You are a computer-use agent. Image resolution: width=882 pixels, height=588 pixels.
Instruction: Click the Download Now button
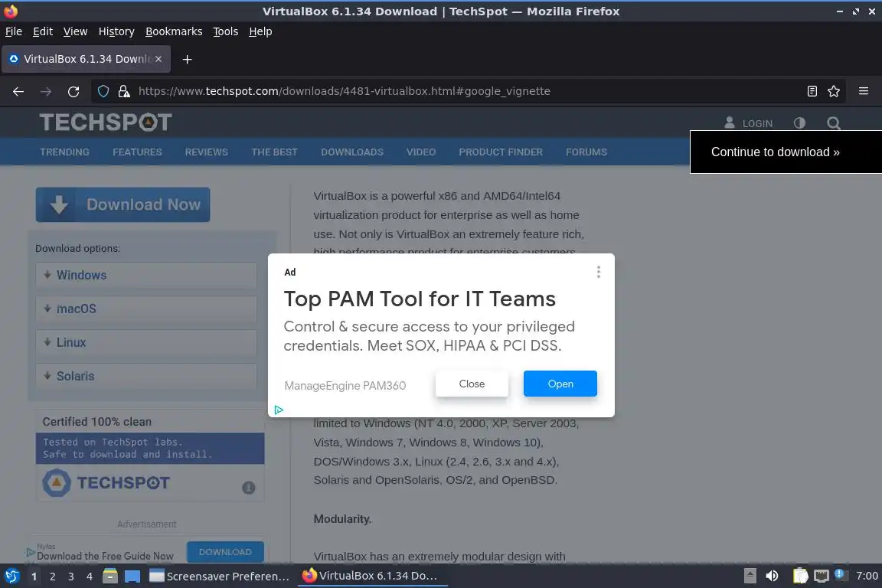[x=122, y=205]
